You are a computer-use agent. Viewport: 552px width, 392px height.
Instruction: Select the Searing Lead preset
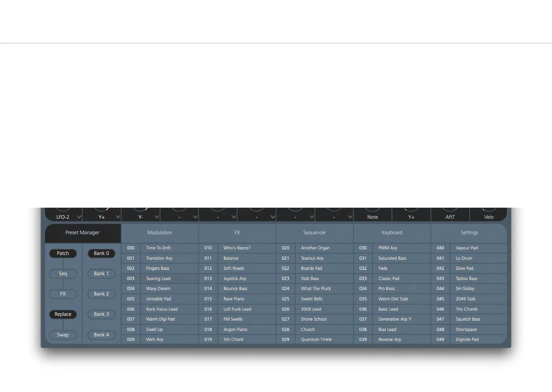[x=160, y=278]
